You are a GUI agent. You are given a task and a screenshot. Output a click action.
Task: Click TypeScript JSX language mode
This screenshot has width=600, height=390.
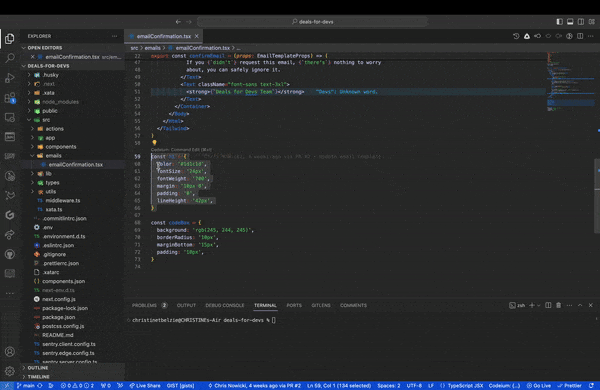461,385
